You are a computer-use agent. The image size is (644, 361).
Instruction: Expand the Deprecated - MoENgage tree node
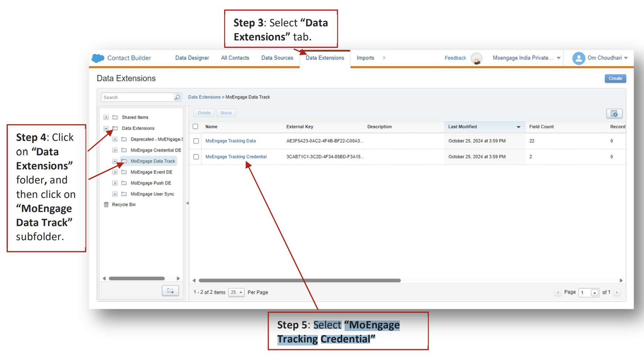click(x=115, y=139)
